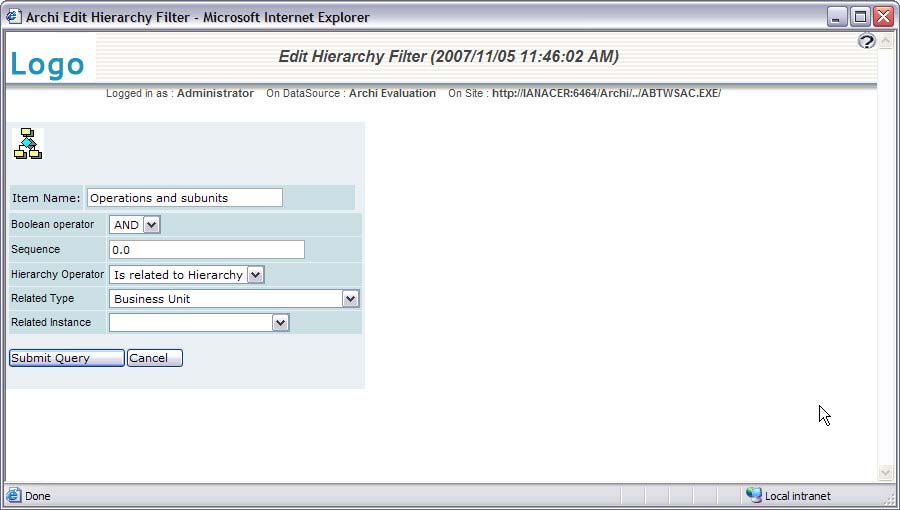Click the window resize grip in status bar

tap(888, 497)
